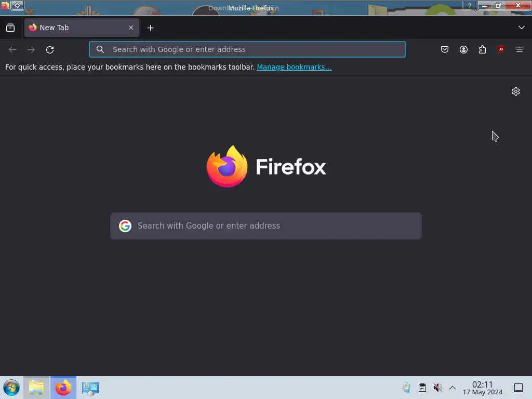Reload the current page
Viewport: 532px width, 399px height.
tap(50, 50)
